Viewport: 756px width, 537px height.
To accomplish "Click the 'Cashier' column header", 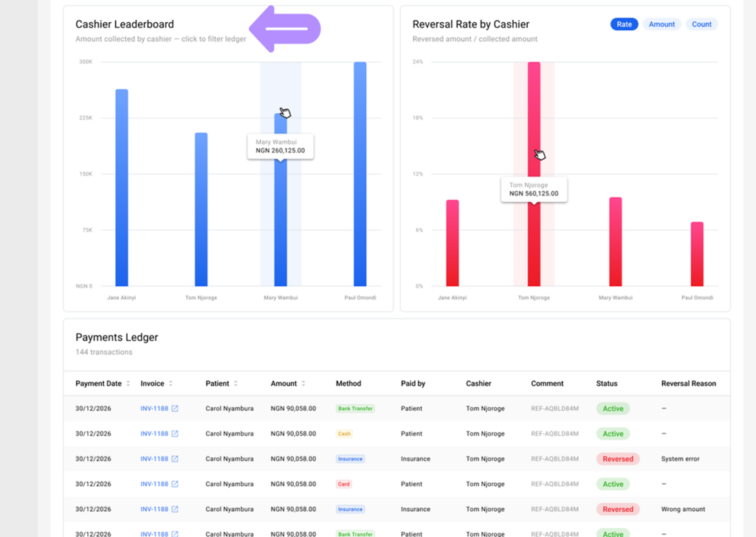I will click(478, 384).
